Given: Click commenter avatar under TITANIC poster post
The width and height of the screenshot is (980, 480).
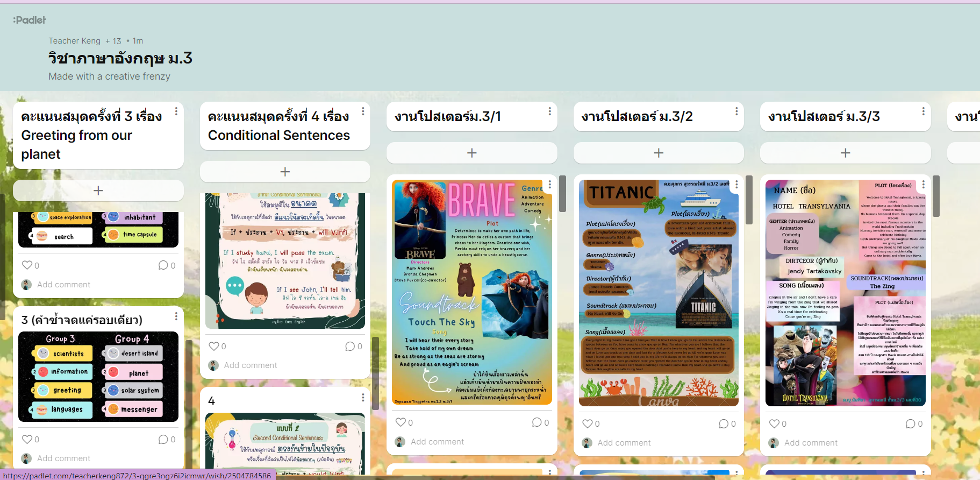Looking at the screenshot, I should click(587, 443).
